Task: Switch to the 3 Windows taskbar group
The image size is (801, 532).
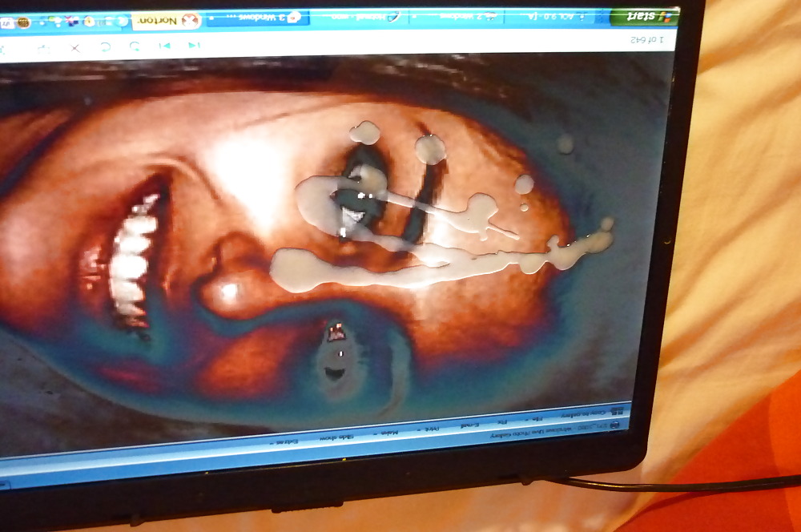Action: pos(255,18)
